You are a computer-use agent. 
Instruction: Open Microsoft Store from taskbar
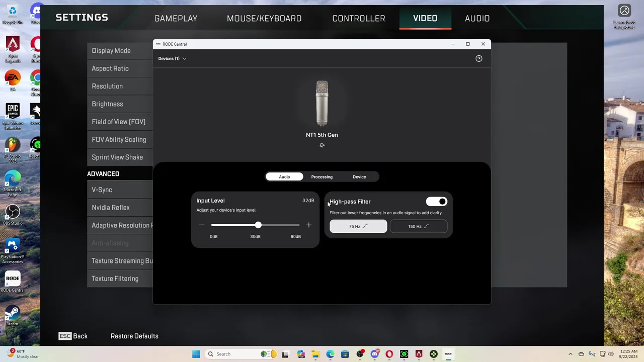pyautogui.click(x=345, y=354)
